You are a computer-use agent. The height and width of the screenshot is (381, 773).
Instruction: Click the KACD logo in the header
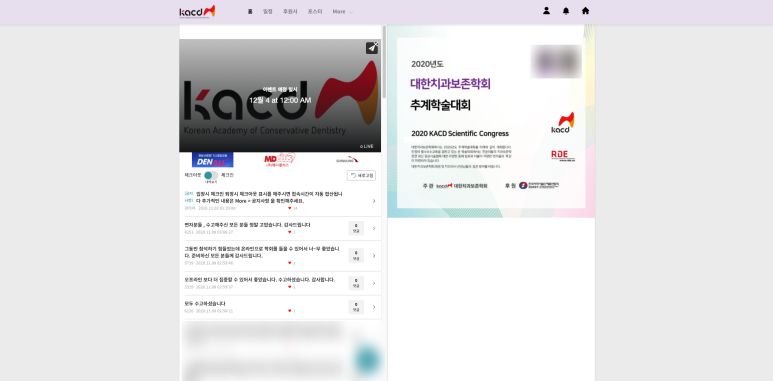(x=197, y=11)
